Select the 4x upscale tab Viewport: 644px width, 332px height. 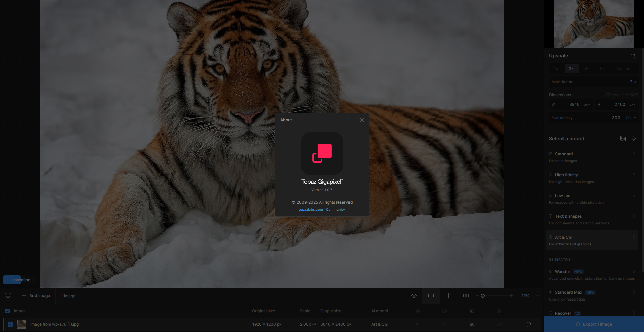(x=587, y=69)
